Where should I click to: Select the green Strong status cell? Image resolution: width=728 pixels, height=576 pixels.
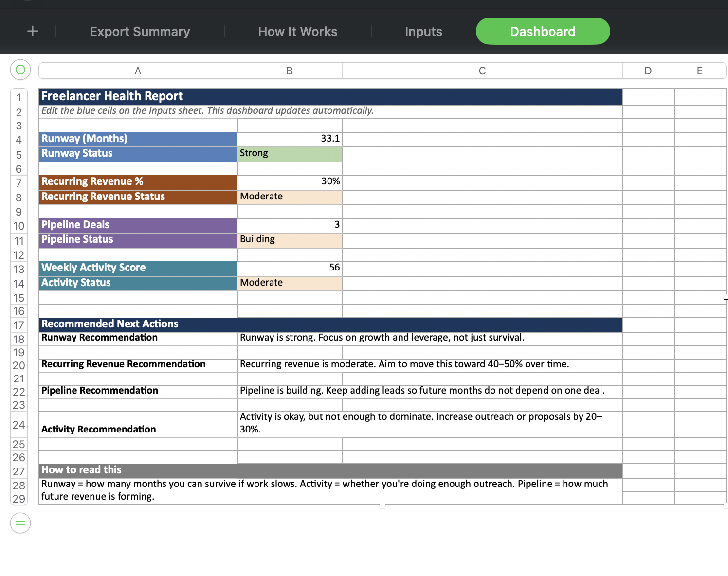[290, 153]
